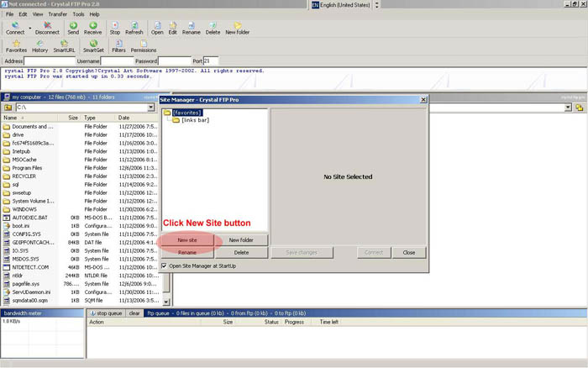Click the AUTOEXEC.BAT file icon
This screenshot has height=368, width=588.
pyautogui.click(x=7, y=218)
